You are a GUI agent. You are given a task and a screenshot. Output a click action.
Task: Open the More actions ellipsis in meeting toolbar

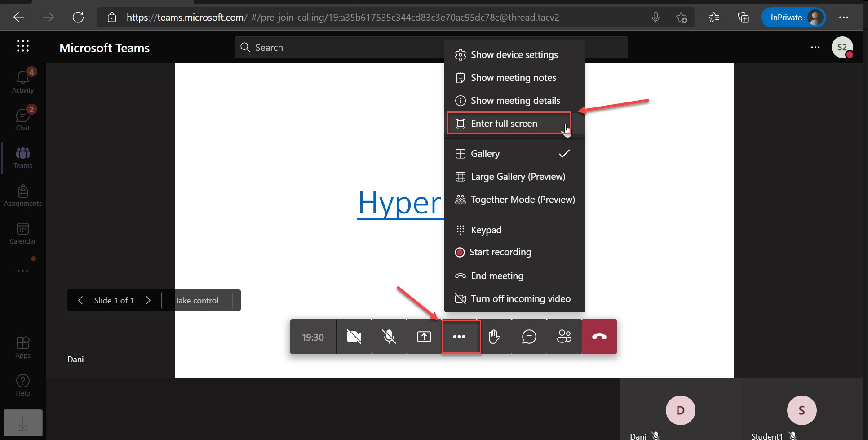[x=459, y=337]
